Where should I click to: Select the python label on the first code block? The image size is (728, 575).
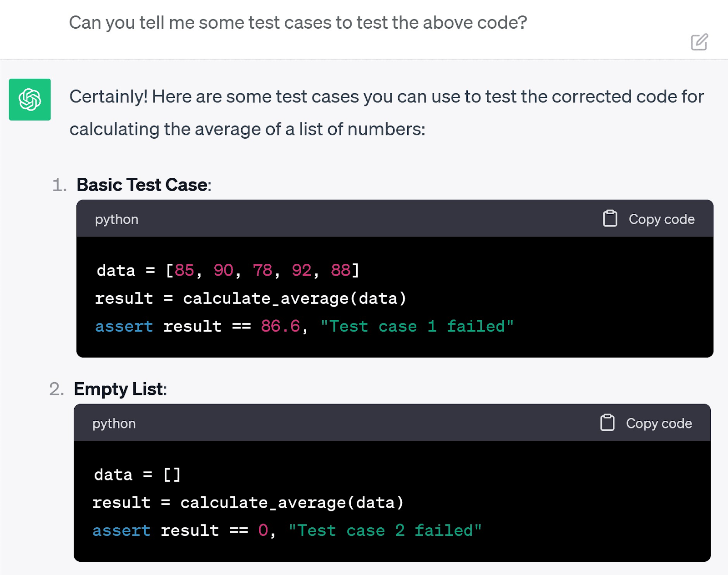coord(116,219)
